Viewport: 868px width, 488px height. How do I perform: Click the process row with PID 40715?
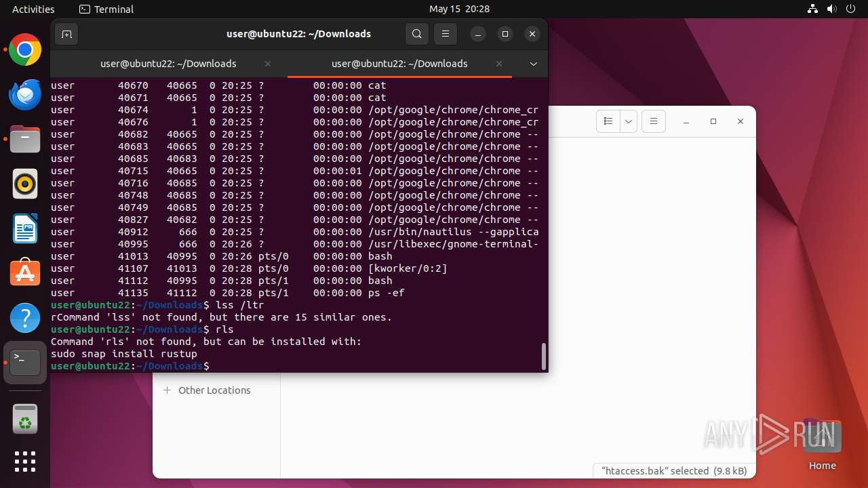295,171
